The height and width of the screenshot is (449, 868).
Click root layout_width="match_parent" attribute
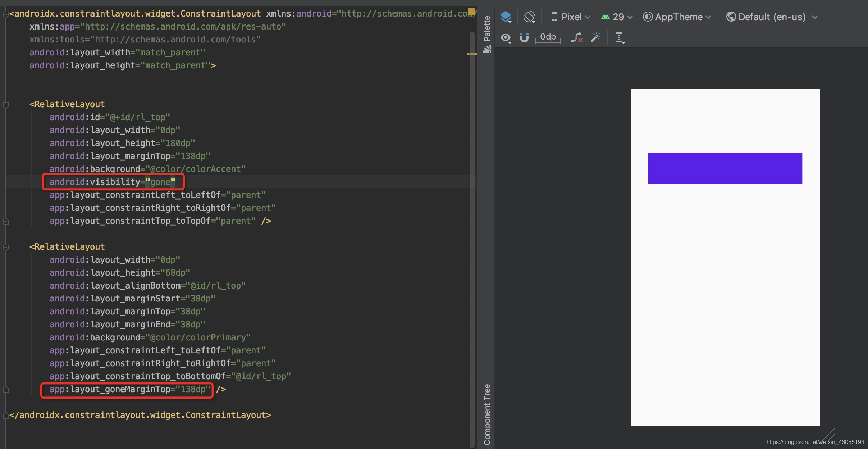click(x=117, y=52)
